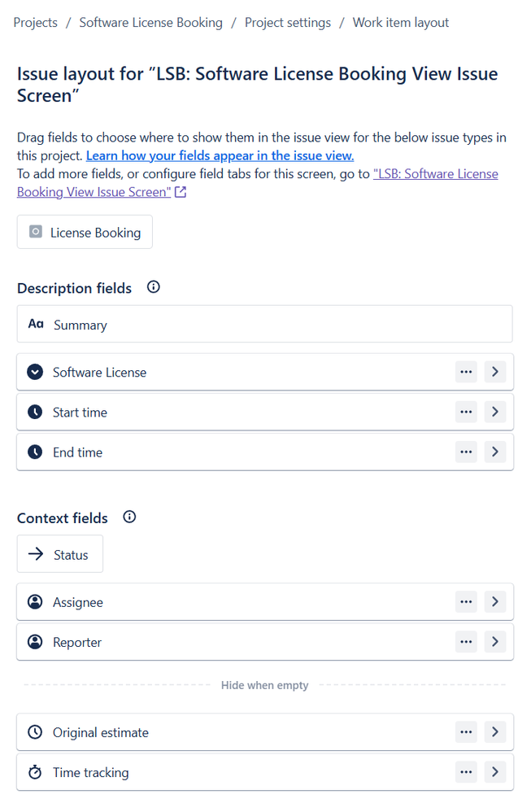Expand the Assignee field chevron
This screenshot has height=812, width=531.
click(495, 602)
